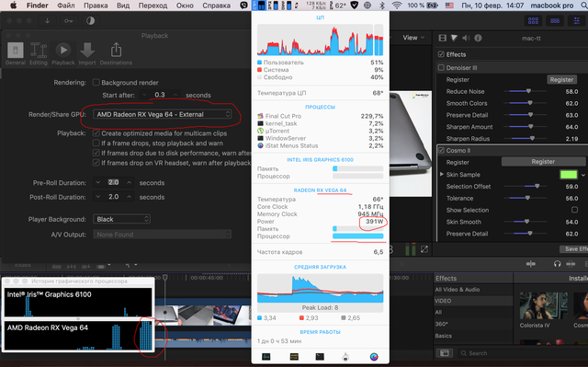Enable the Denoiser III effect checkbox
Image resolution: width=588 pixels, height=367 pixels.
click(x=441, y=67)
